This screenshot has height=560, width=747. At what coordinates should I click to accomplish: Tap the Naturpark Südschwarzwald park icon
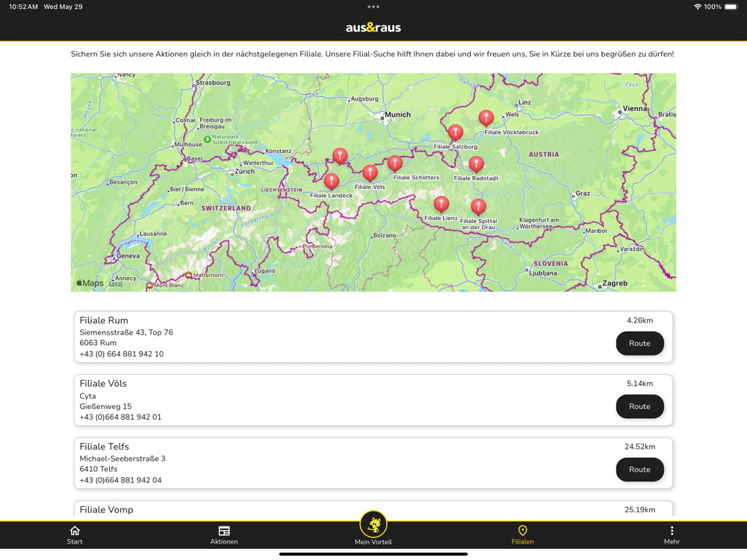point(207,139)
